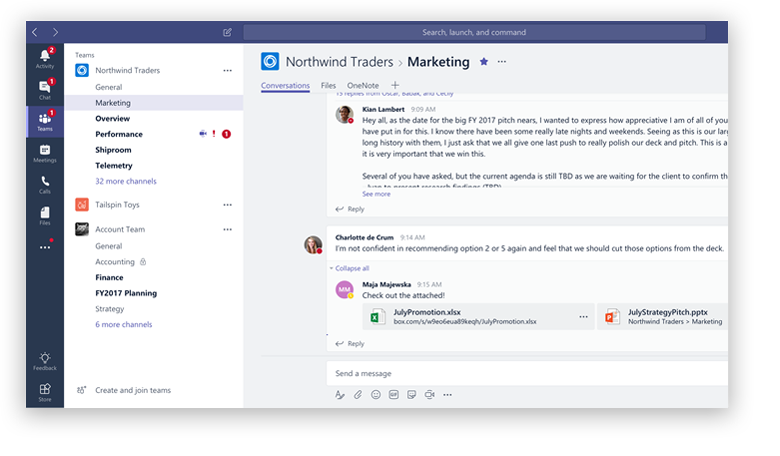The image size is (780, 456).
Task: Click Maja Majewska's MM avatar
Action: pos(344,289)
